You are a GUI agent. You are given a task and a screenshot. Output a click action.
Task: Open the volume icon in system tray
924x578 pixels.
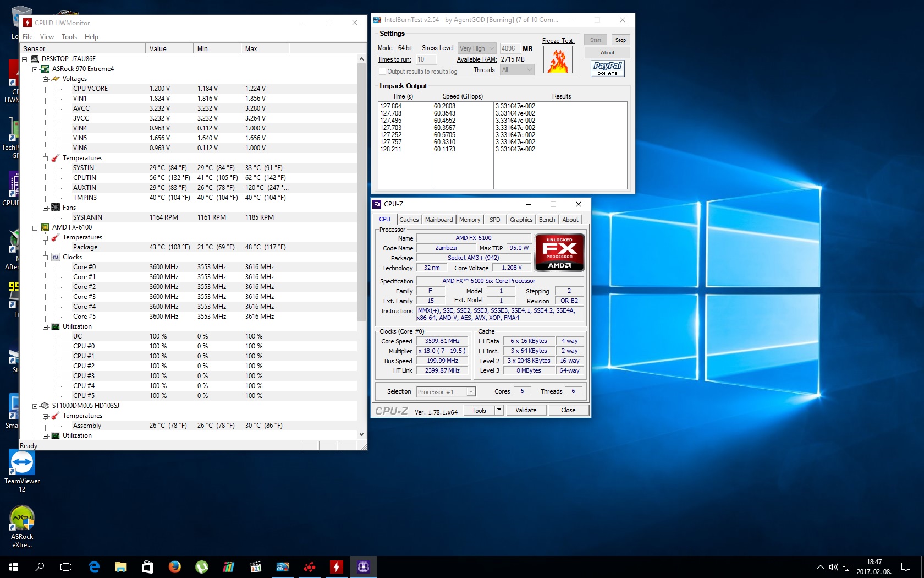coord(833,567)
